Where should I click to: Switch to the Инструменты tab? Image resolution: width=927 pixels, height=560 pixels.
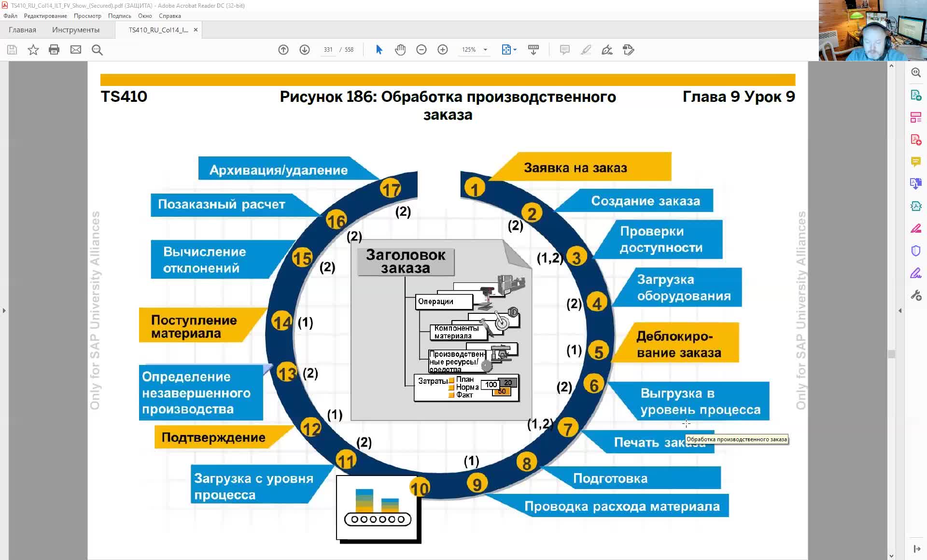[x=76, y=30]
